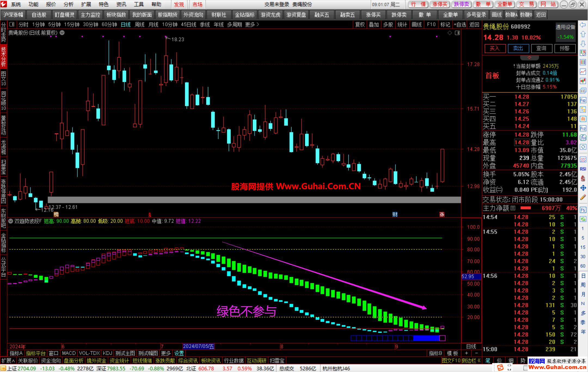This screenshot has width=588, height=372.
Task: Click the 涨 marker at chart bottom right
Action: [442, 214]
